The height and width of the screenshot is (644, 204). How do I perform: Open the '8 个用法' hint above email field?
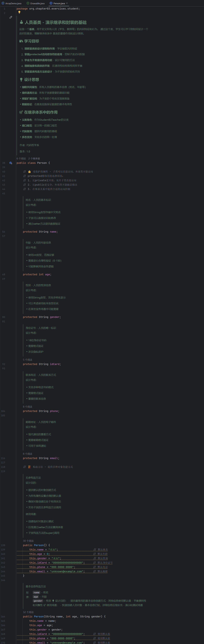tap(28, 454)
